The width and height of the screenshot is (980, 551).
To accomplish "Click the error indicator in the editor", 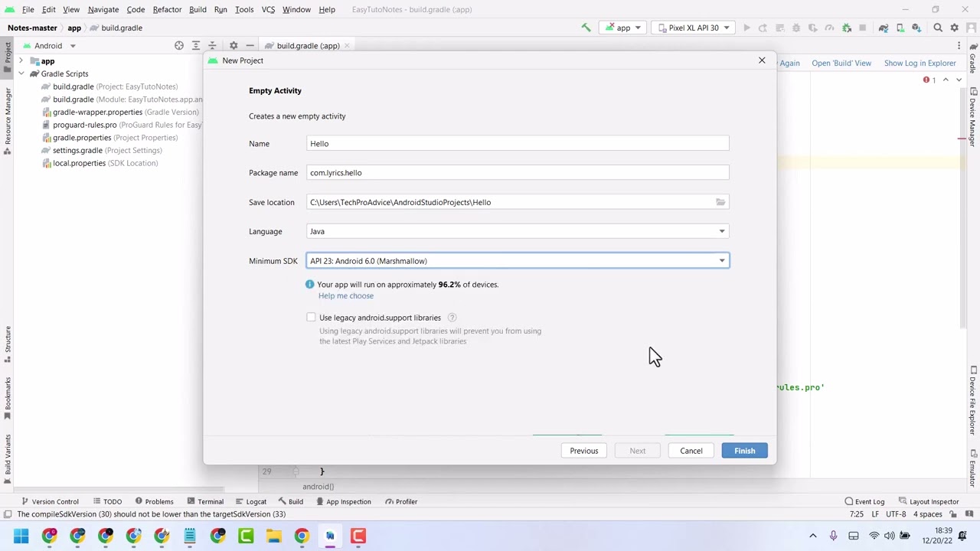I will pyautogui.click(x=929, y=80).
